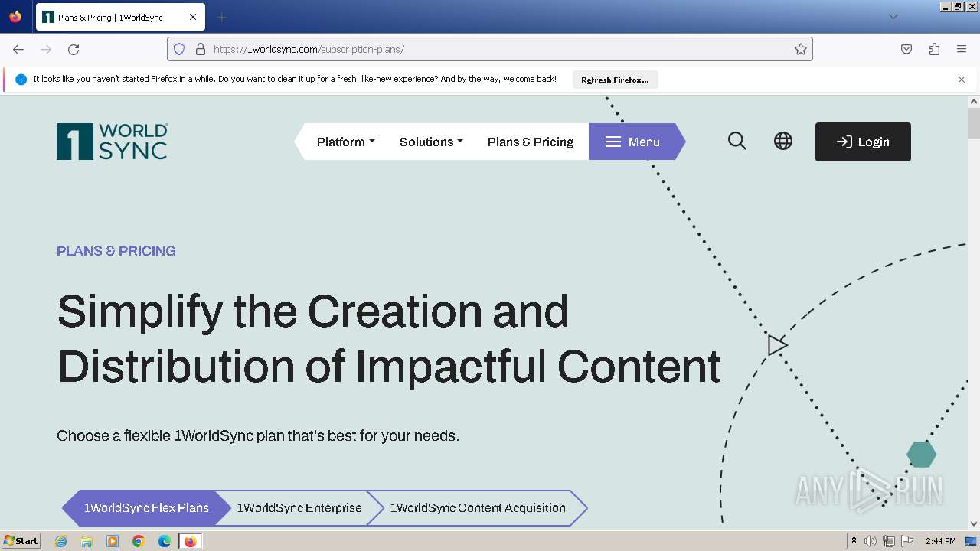Open the volume speaker tray icon
Screen dimensions: 980x551
pos(871,541)
